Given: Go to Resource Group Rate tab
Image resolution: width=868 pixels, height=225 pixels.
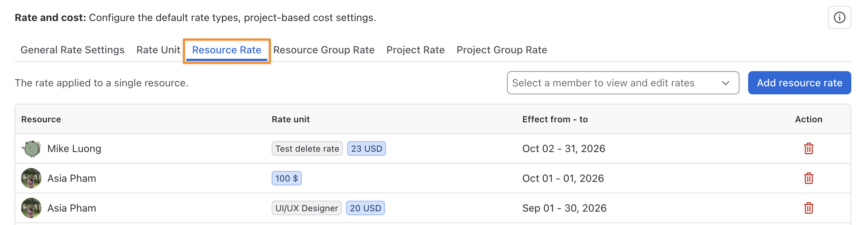Looking at the screenshot, I should [x=324, y=50].
